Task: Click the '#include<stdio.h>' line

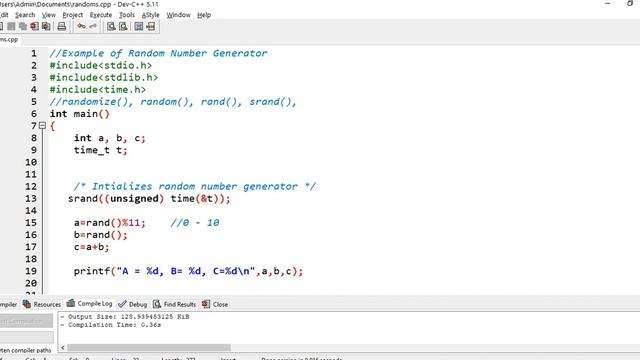Action: click(101, 65)
